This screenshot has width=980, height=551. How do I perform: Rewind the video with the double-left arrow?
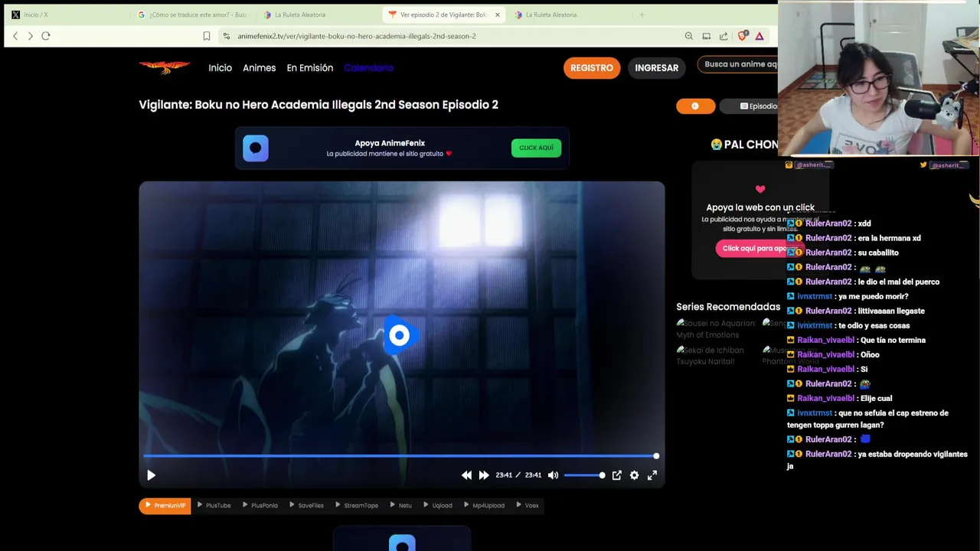click(x=467, y=475)
